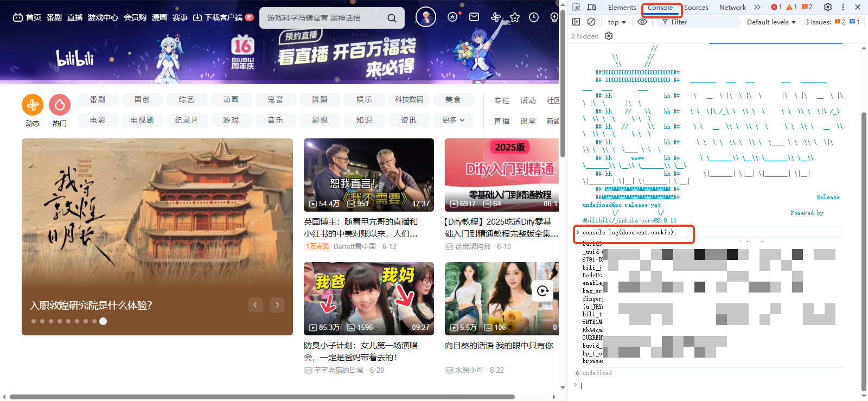
Task: Expand more DevTools tabs with the >> chevron
Action: click(757, 7)
